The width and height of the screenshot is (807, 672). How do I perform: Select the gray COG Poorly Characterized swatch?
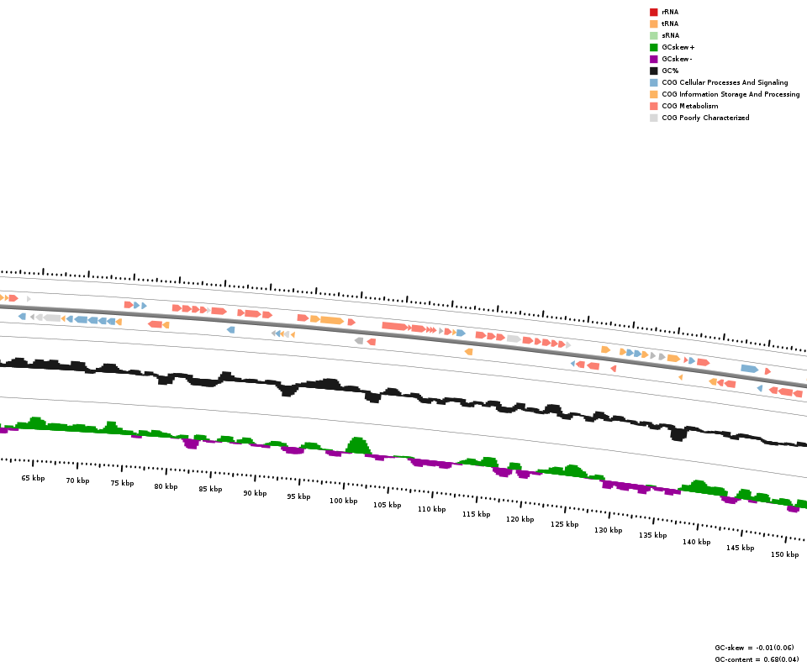(x=653, y=118)
